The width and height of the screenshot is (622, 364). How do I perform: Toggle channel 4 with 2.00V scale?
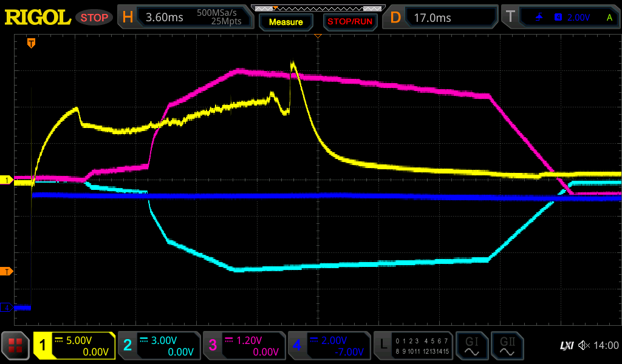[329, 346]
